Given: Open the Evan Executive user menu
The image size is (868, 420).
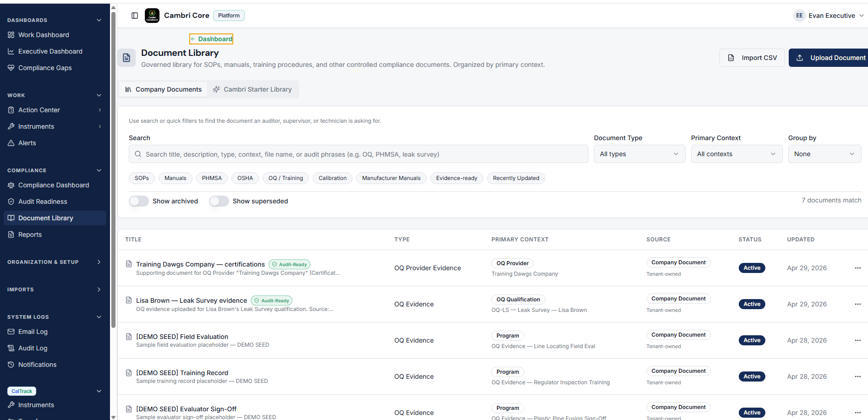Looking at the screenshot, I should (x=829, y=16).
